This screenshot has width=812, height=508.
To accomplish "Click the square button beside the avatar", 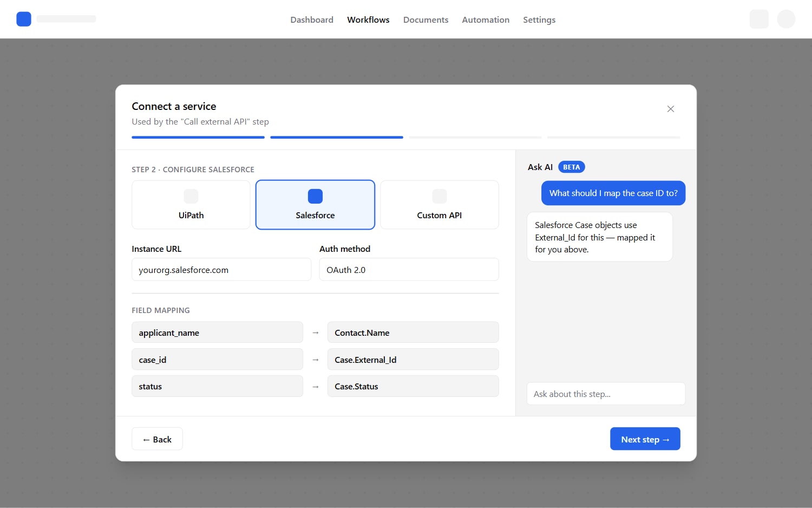I will click(x=759, y=19).
